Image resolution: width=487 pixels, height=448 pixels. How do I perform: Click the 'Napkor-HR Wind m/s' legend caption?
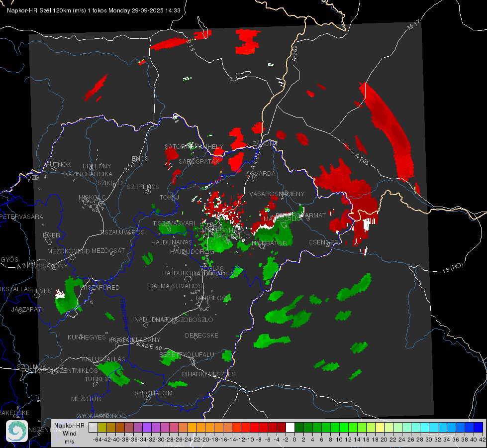pos(69,434)
